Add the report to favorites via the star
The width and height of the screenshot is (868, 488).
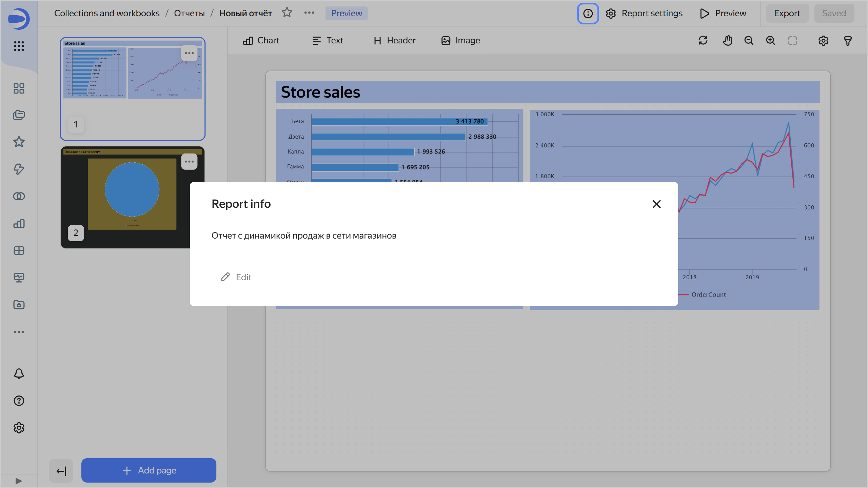coord(287,13)
